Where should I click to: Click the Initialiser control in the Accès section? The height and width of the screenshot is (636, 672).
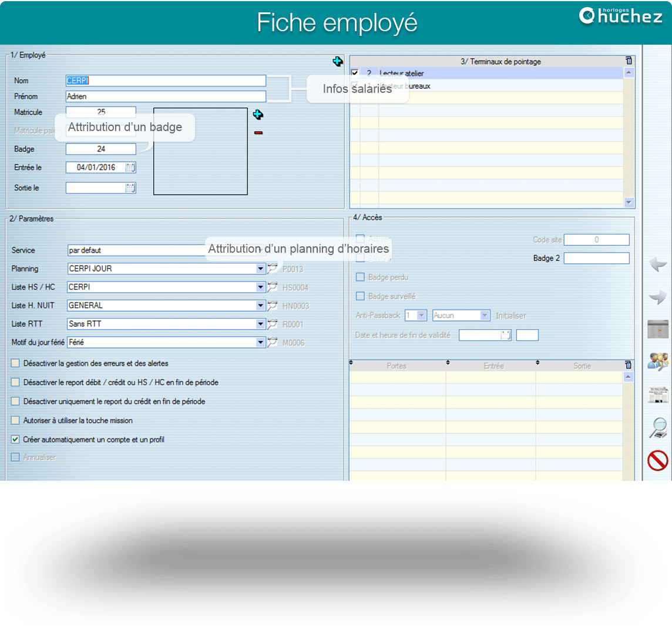[510, 316]
